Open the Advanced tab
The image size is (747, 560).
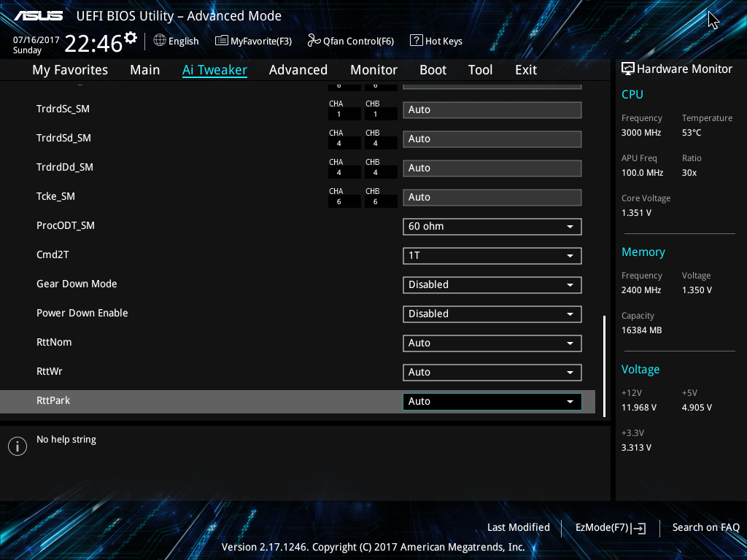coord(298,70)
